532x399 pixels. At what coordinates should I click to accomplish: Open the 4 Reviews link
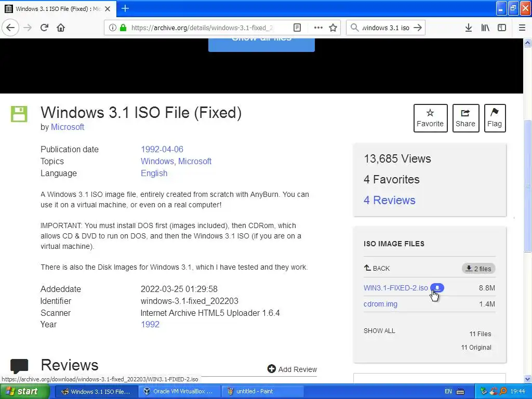[390, 200]
